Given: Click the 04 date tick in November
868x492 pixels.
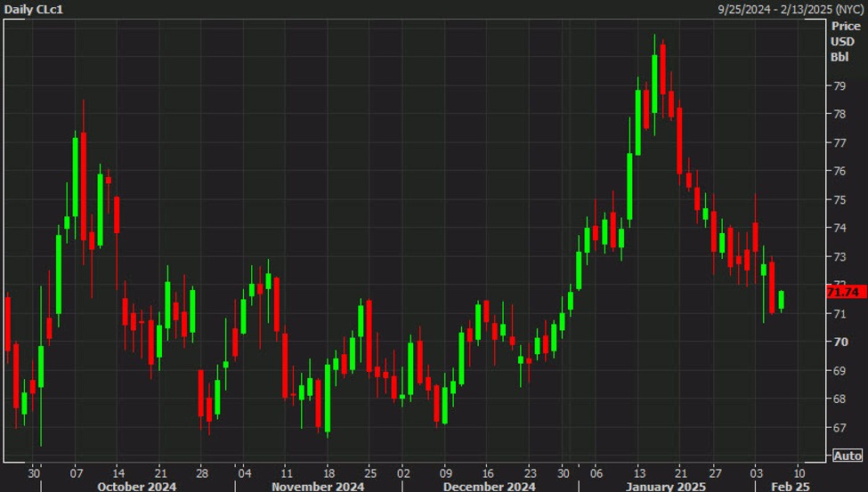Looking at the screenshot, I should (x=245, y=473).
